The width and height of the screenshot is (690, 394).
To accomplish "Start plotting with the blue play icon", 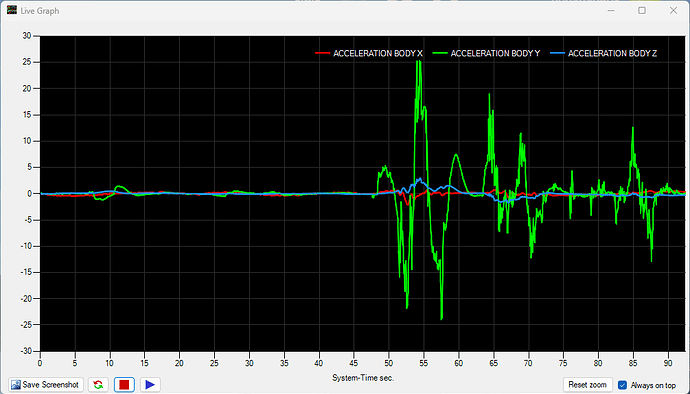I will coord(150,385).
